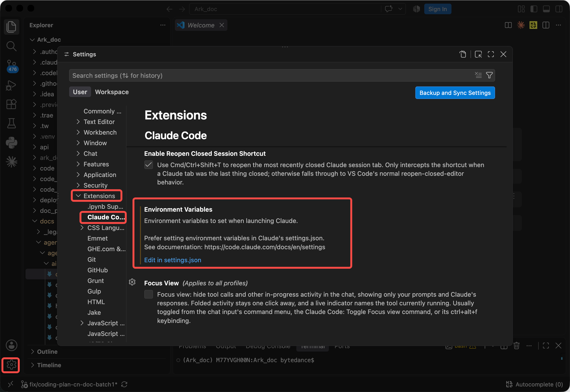570x392 pixels.
Task: Open the Python sidebar view
Action: tap(11, 143)
